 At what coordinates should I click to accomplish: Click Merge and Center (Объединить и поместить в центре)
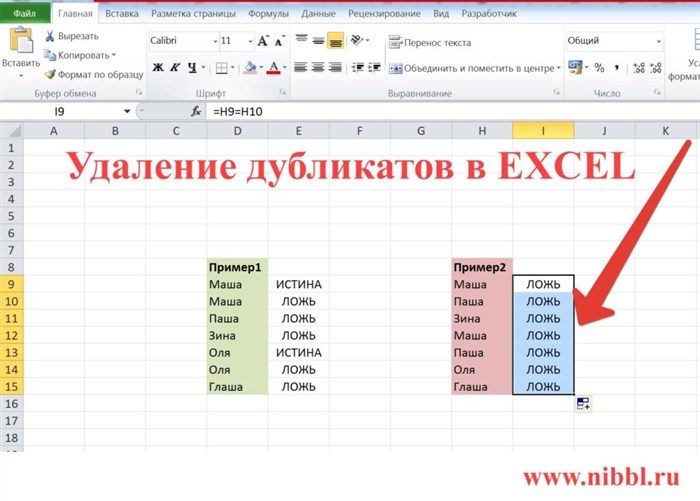[471, 68]
